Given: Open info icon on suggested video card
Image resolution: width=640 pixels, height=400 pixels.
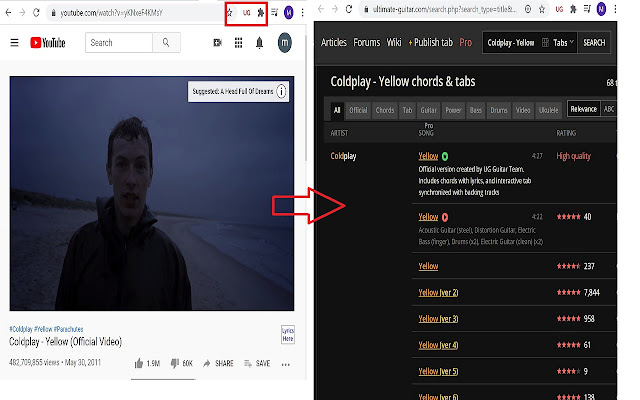Looking at the screenshot, I should 281,91.
